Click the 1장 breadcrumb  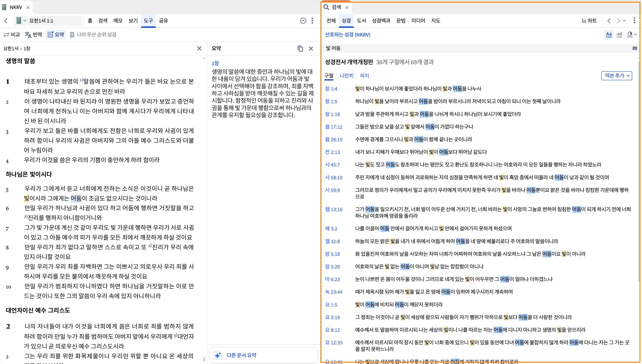pyautogui.click(x=27, y=48)
